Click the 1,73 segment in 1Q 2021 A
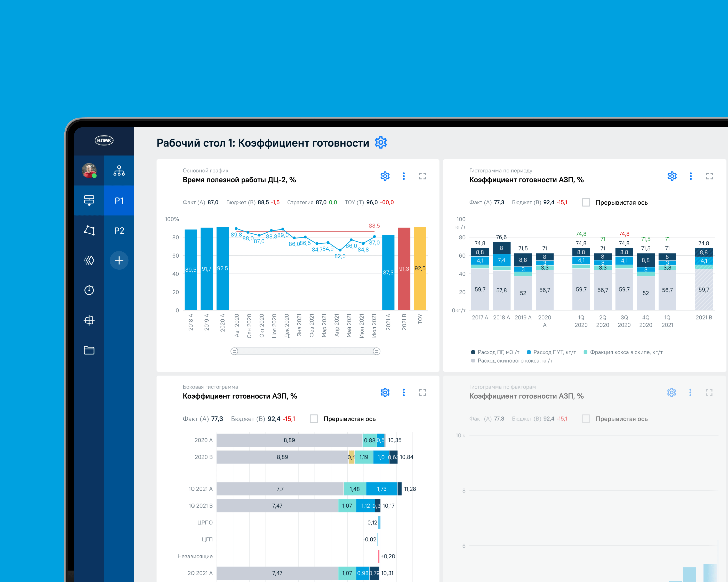The image size is (728, 582). [x=382, y=489]
